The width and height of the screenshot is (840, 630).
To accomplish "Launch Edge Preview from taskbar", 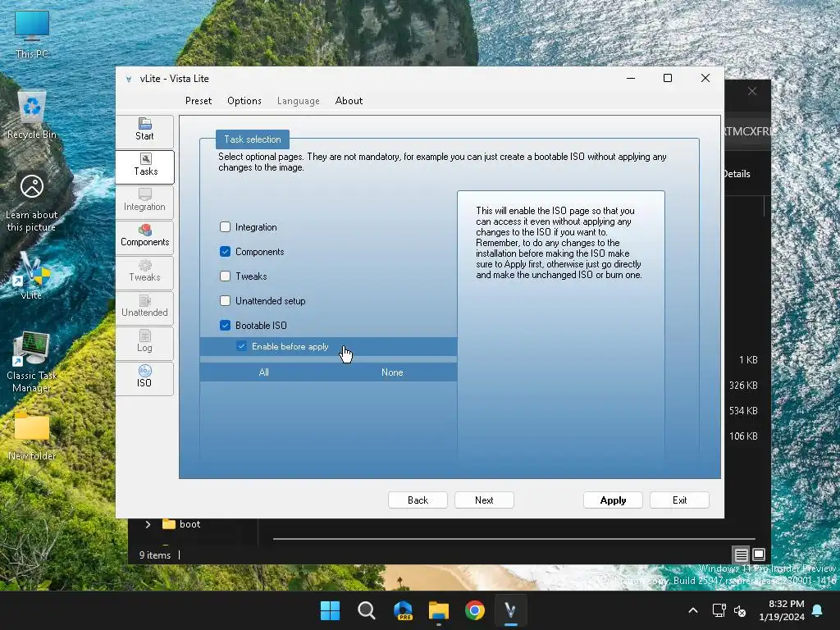I will click(403, 610).
